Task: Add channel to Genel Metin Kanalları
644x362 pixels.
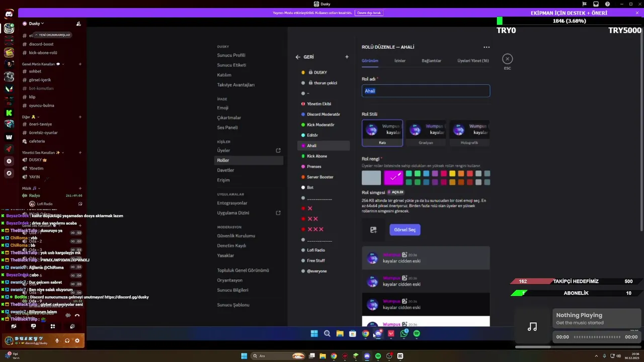Action: pos(80,64)
